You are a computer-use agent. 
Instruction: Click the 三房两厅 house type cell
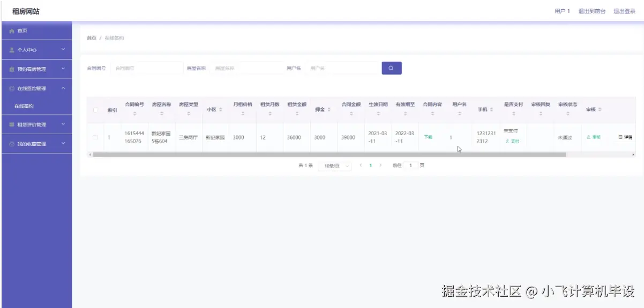tap(188, 137)
